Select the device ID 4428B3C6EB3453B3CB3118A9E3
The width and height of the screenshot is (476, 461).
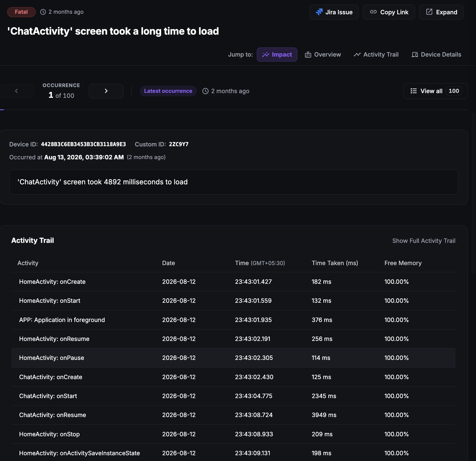[83, 144]
